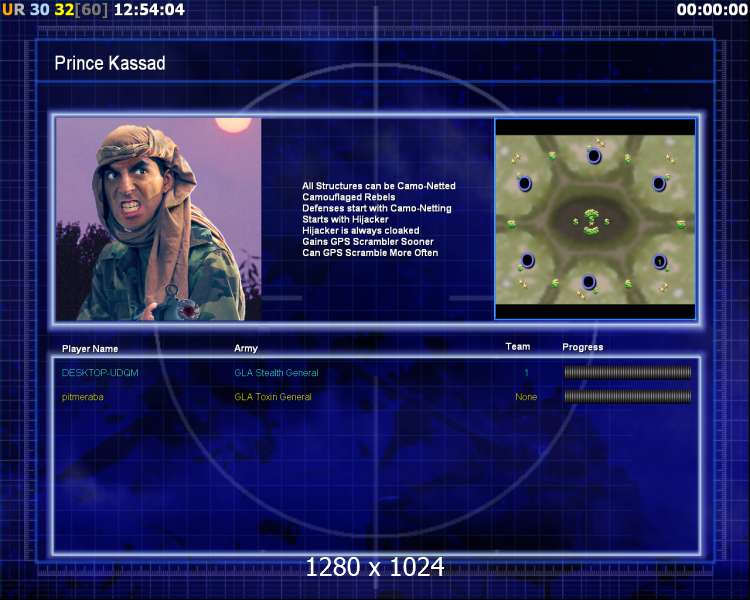Click 'Gains GPS Scrambler Sooner' line

point(368,242)
